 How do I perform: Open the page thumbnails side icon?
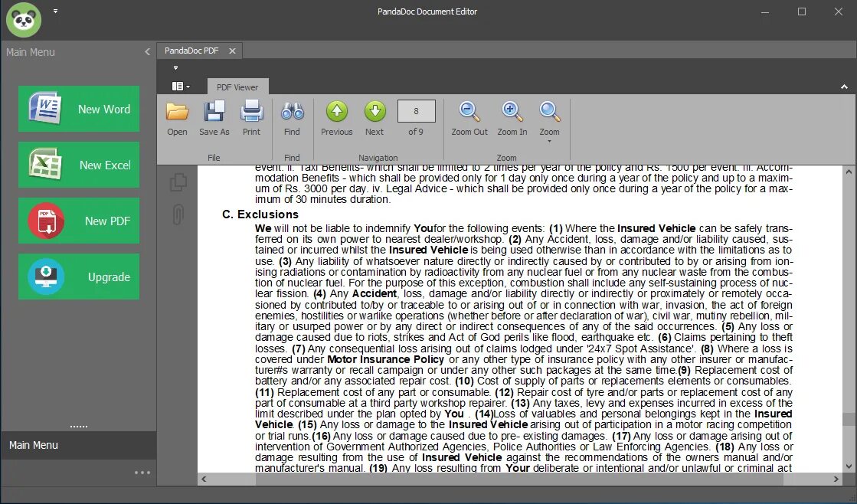(x=178, y=182)
